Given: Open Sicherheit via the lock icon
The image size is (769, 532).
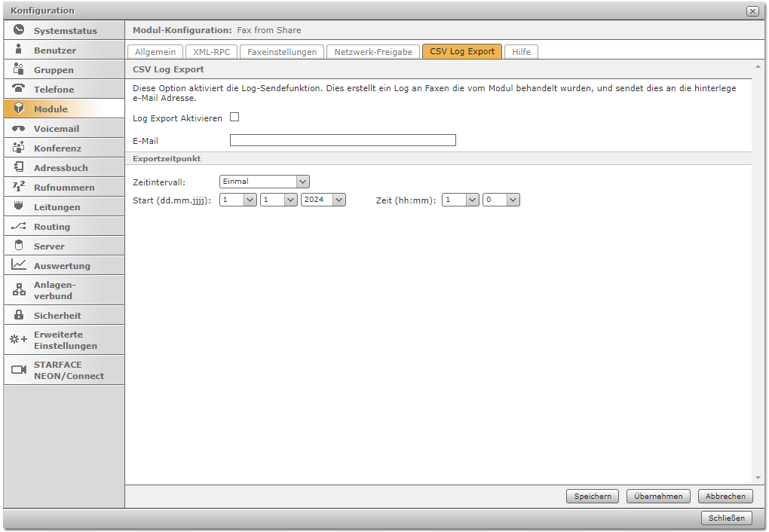Looking at the screenshot, I should pyautogui.click(x=19, y=316).
